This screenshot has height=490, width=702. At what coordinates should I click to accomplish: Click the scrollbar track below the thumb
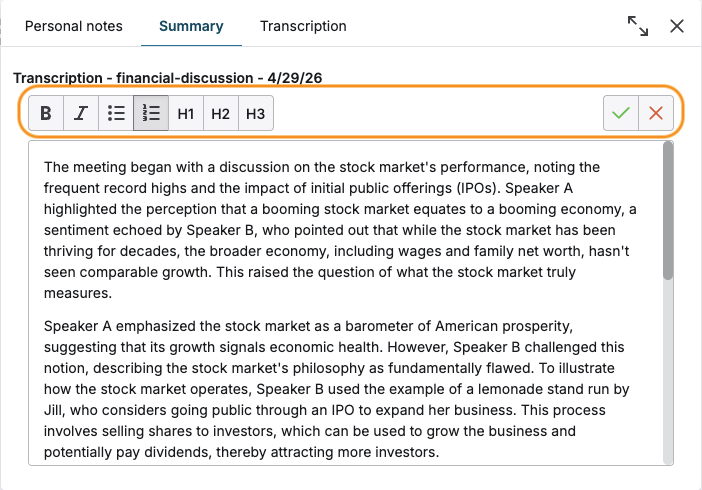tap(668, 372)
